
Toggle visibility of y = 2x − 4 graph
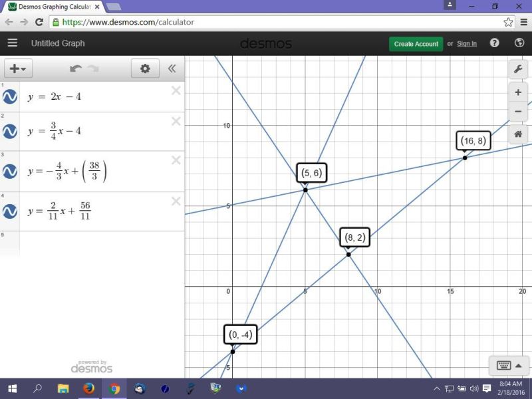[x=10, y=96]
